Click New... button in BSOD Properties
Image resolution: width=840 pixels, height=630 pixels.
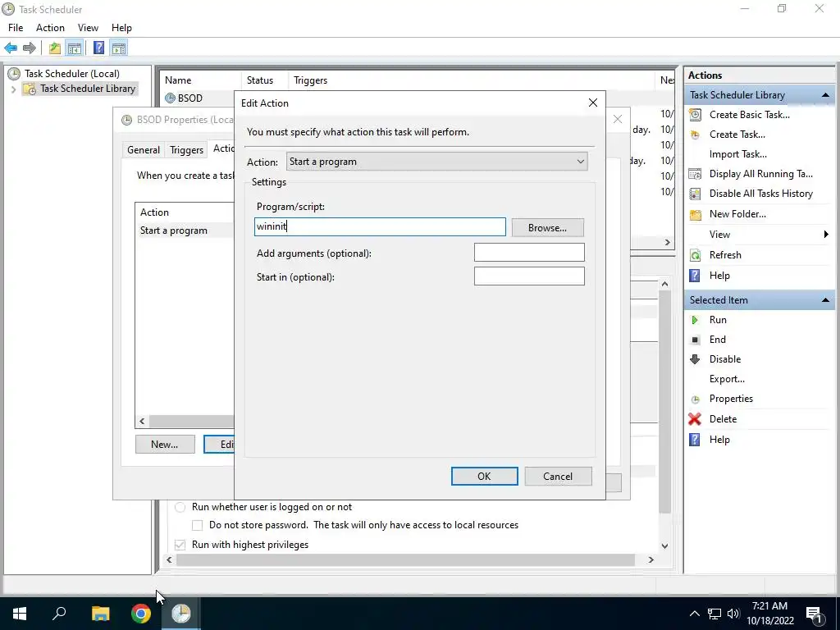[164, 444]
